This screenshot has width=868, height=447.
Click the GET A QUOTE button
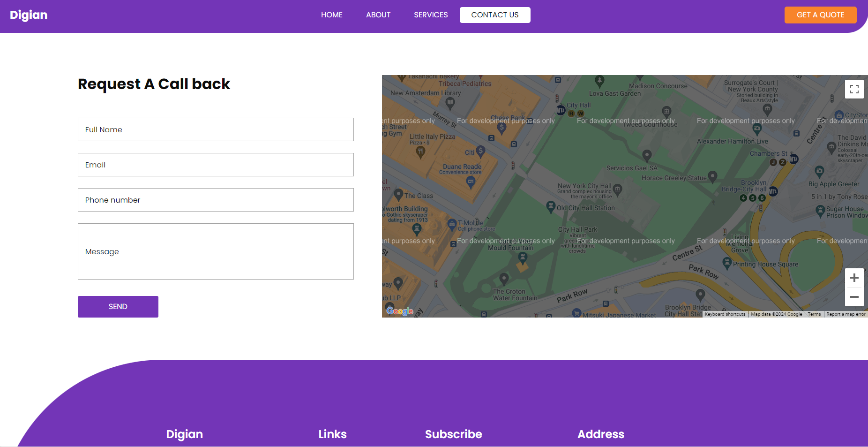[821, 15]
